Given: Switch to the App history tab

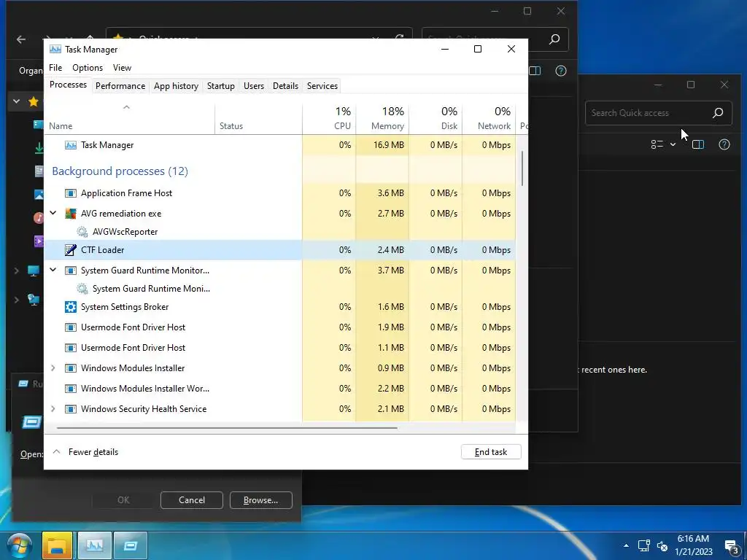Looking at the screenshot, I should coord(176,86).
